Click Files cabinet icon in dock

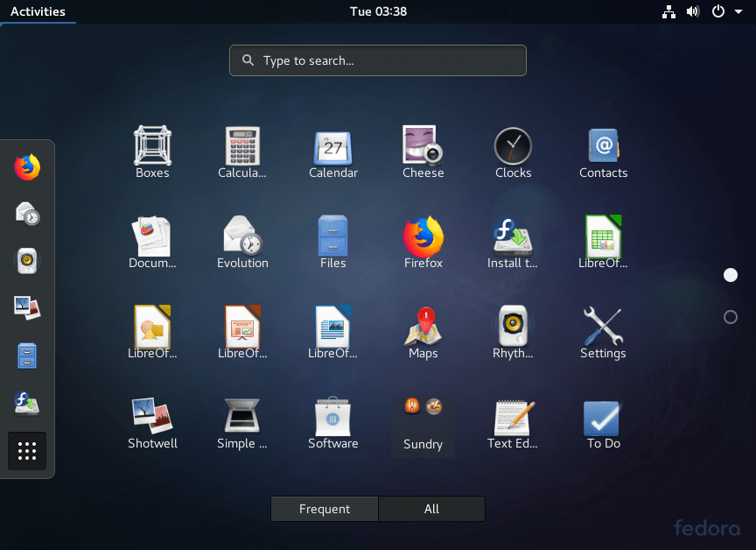27,356
